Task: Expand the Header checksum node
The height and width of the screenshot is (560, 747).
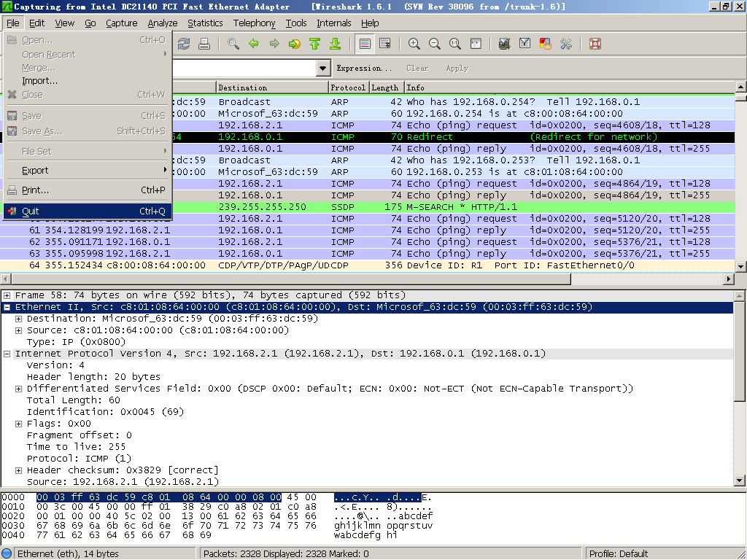Action: 18,470
